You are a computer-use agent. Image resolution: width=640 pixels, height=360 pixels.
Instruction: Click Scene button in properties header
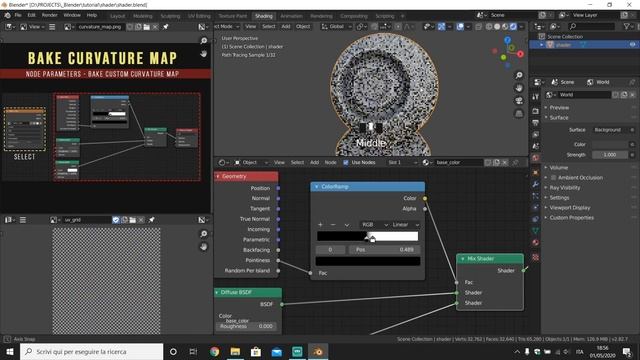pyautogui.click(x=563, y=82)
